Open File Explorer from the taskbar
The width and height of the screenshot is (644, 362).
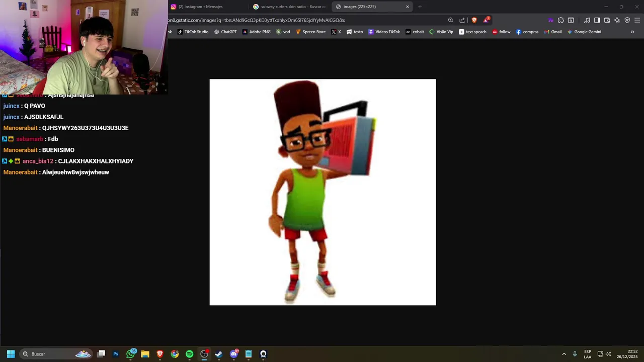pos(145,354)
